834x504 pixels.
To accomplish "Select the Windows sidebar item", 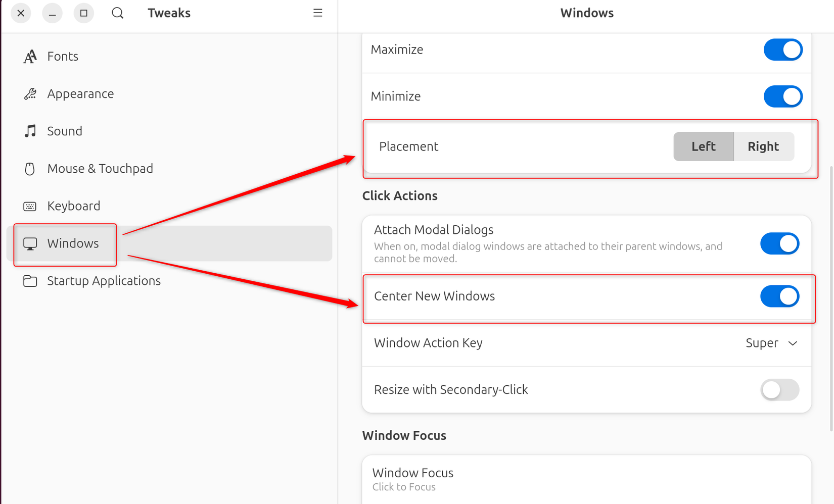I will tap(73, 243).
